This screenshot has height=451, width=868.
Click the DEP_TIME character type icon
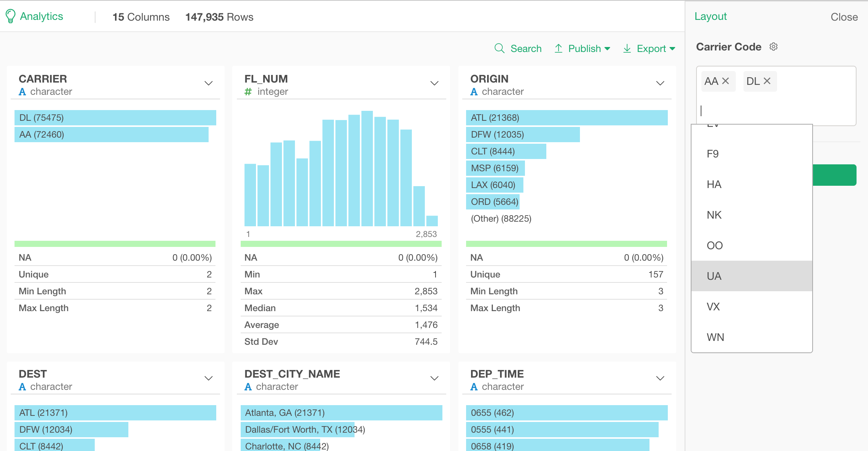[x=474, y=387]
